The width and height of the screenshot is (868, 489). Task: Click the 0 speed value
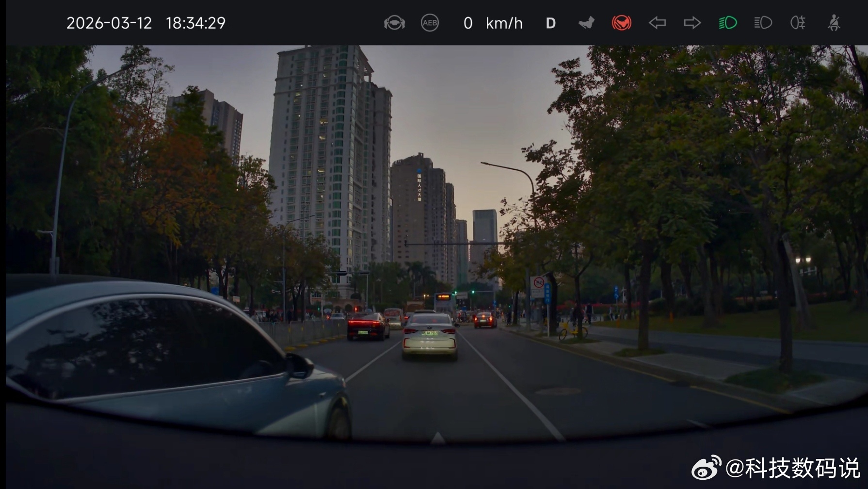point(468,23)
